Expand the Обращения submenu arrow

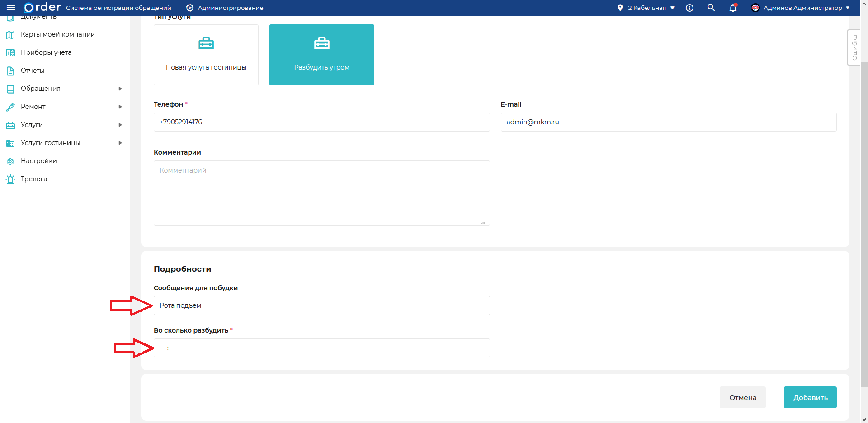pyautogui.click(x=120, y=89)
